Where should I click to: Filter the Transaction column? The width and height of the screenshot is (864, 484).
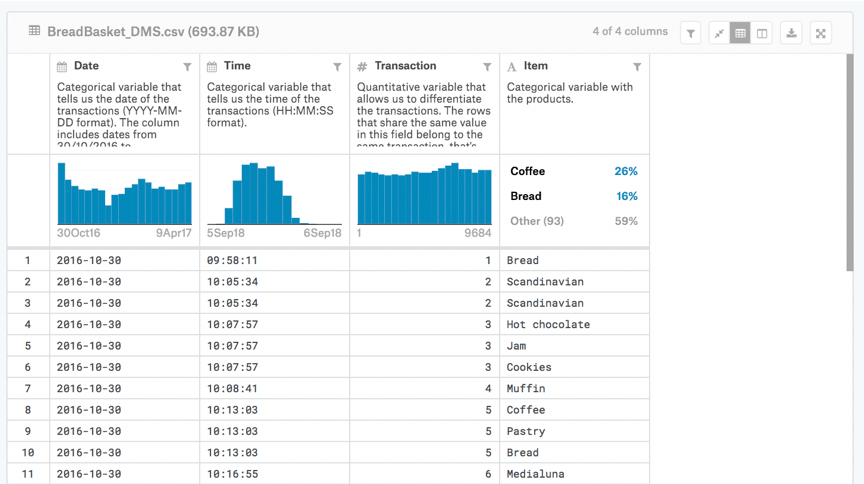pos(487,67)
